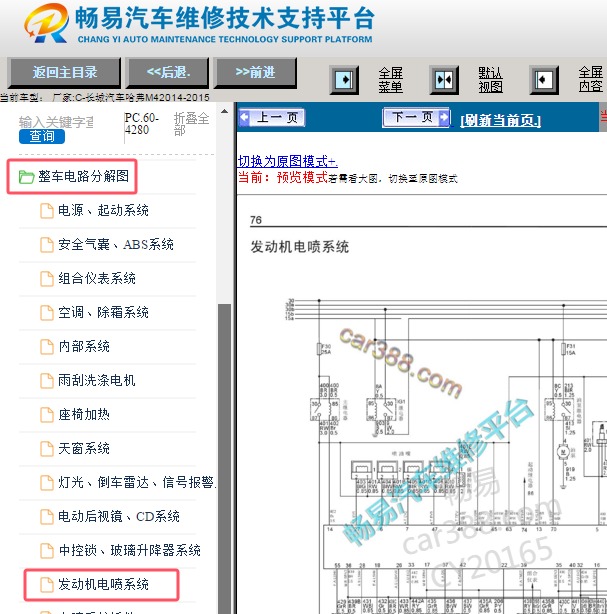Image resolution: width=607 pixels, height=614 pixels.
Task: Collapse the 整车电路分解图 folder
Action: pos(83,176)
